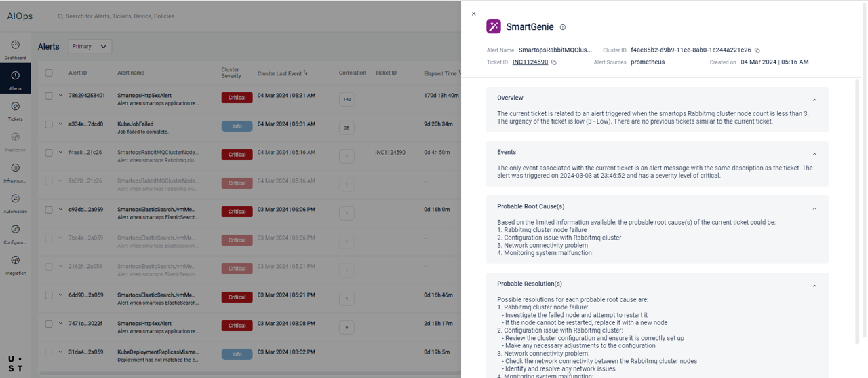Open the Dashboard sidebar icon

[x=15, y=49]
